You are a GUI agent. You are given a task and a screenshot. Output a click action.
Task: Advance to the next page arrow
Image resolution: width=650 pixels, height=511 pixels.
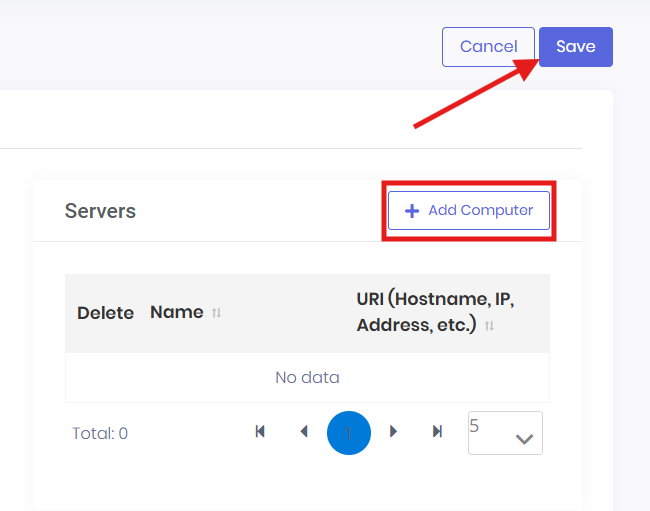pyautogui.click(x=393, y=432)
